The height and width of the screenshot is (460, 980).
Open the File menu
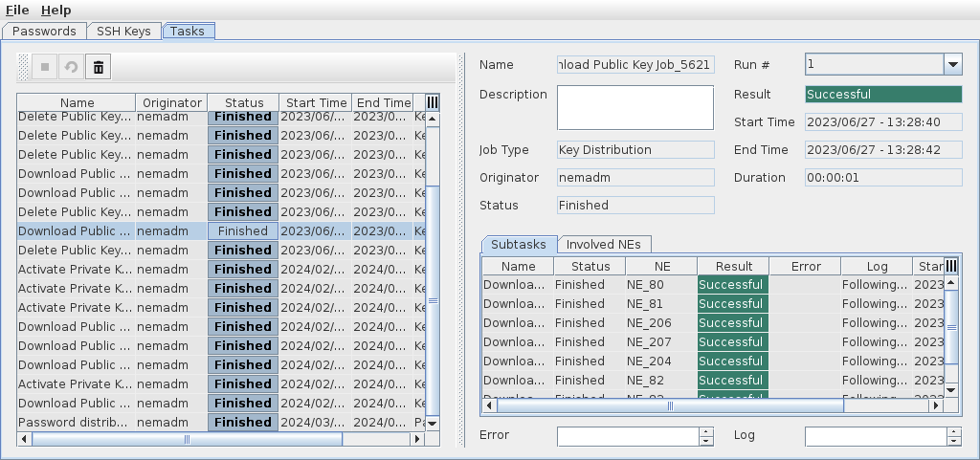[17, 10]
